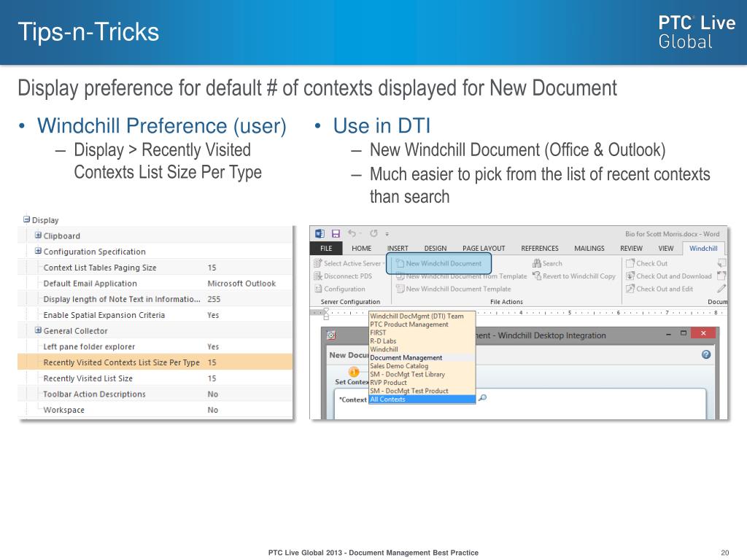Image resolution: width=747 pixels, height=560 pixels.
Task: Click the Word application icon in the title bar
Action: point(320,233)
